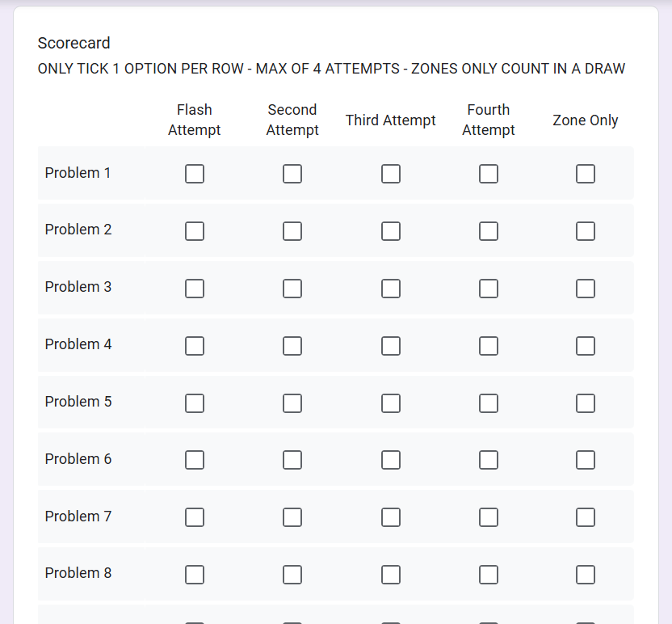The image size is (672, 624).
Task: Tick Second Attempt for Problem 8
Action: [x=292, y=575]
